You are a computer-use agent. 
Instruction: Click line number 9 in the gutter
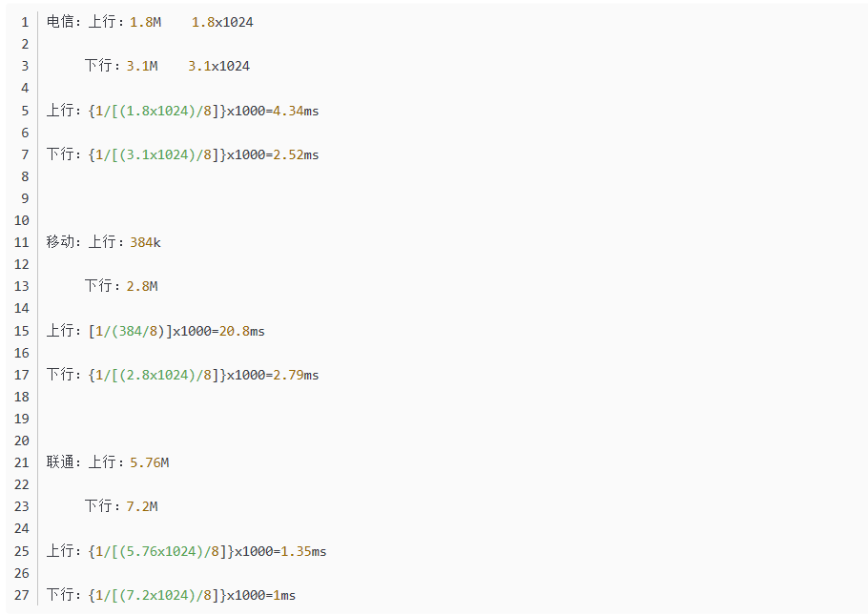click(x=25, y=198)
